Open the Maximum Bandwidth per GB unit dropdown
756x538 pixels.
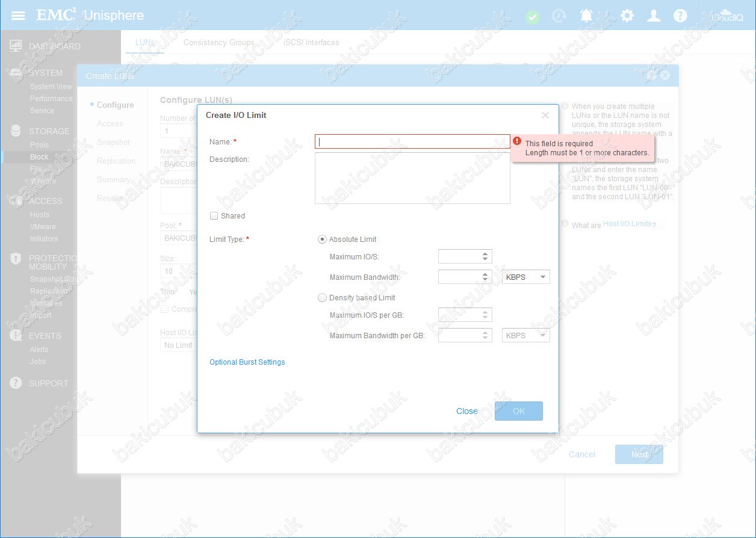click(x=525, y=336)
